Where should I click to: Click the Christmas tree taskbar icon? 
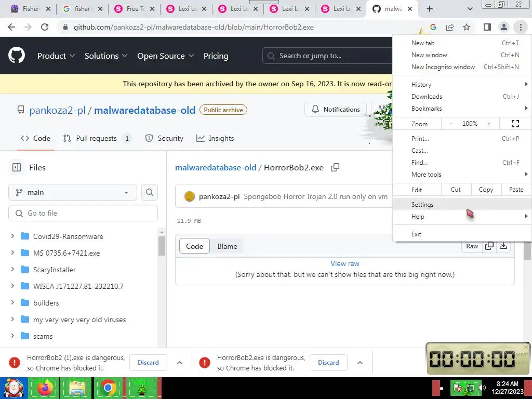pyautogui.click(x=142, y=388)
